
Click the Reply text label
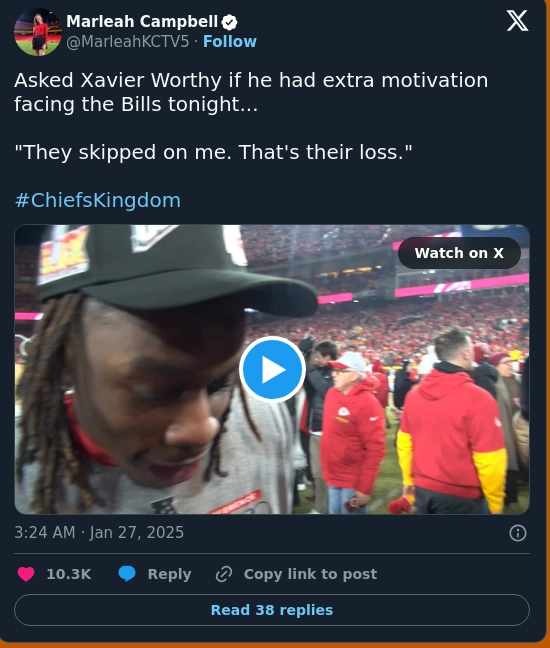point(169,574)
